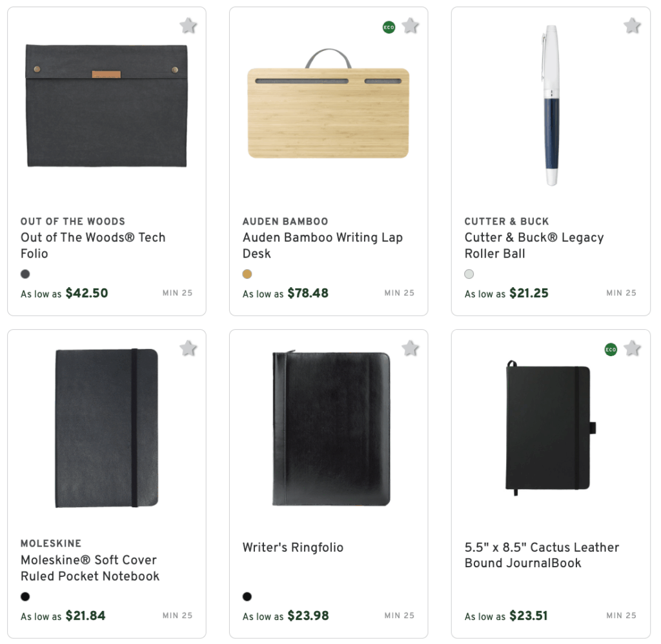This screenshot has width=661, height=644.
Task: Select the white swatch under Legacy Roller Ball
Action: (469, 274)
